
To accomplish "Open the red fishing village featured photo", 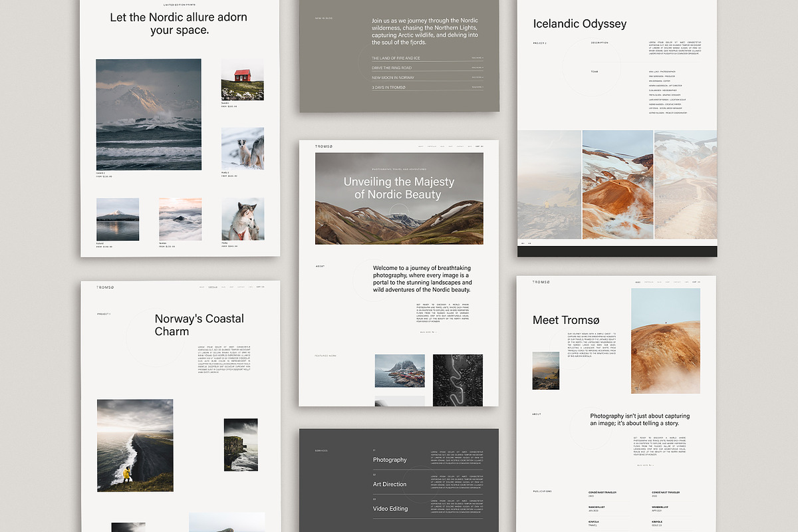I will coord(400,370).
